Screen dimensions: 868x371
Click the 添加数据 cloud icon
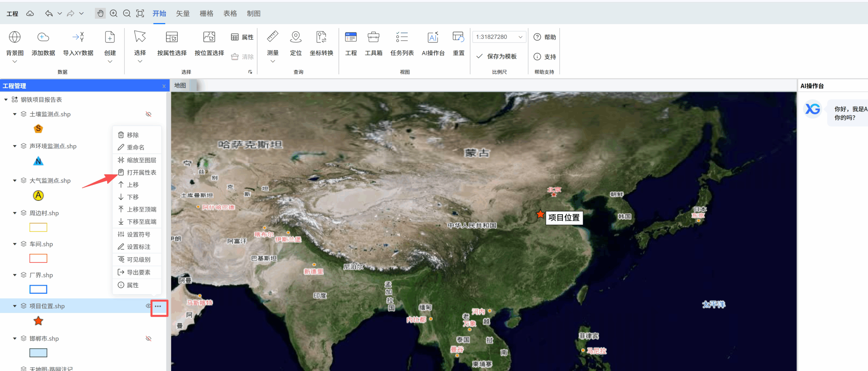pos(43,37)
